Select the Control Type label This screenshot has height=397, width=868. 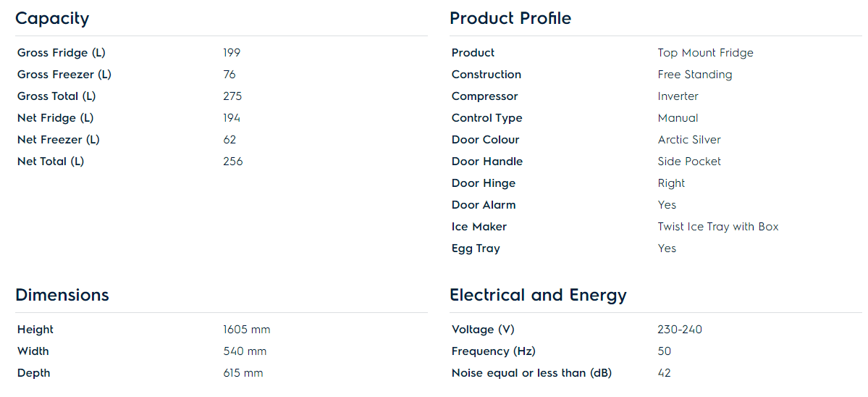coord(486,118)
